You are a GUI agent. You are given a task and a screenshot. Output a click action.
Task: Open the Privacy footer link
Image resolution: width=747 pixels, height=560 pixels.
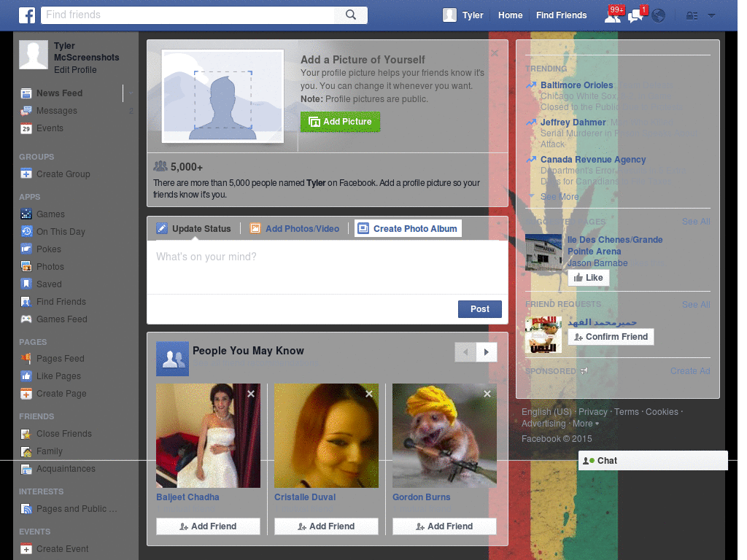[592, 412]
